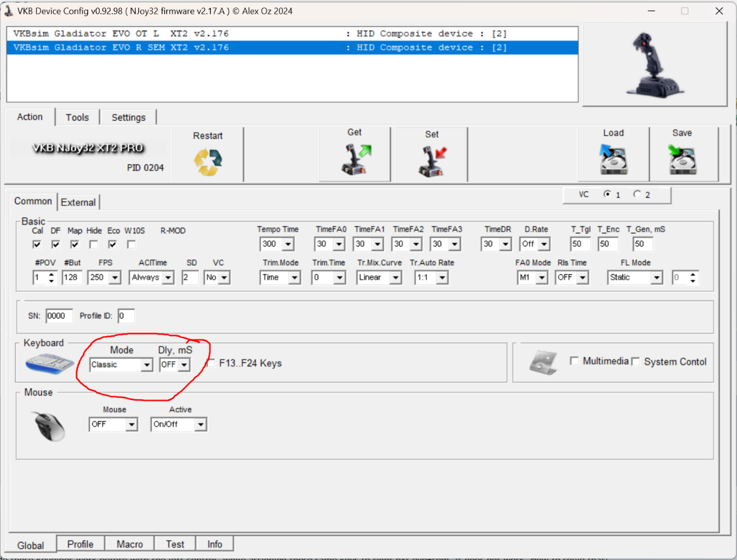Open the FL Mode Static dropdown
This screenshot has height=560, width=737.
(x=656, y=278)
